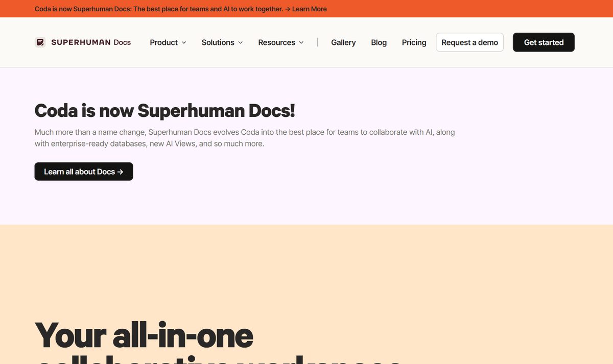
Task: Click the paragraph beginning 'Much more than a name change'
Action: coord(245,138)
